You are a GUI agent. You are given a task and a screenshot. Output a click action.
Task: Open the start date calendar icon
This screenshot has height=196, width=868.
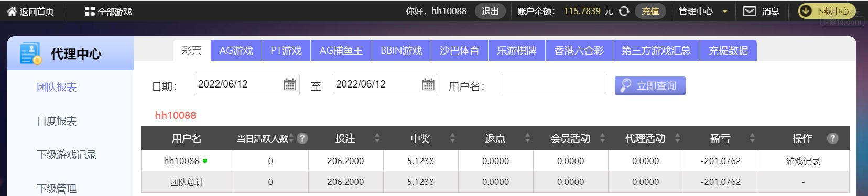[290, 84]
